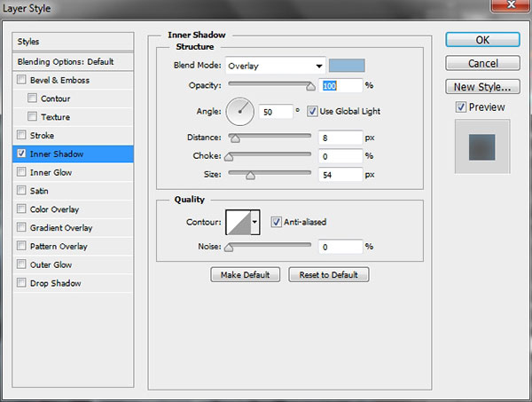Tick the Contour checkbox under Bevel & Emboss
The width and height of the screenshot is (532, 402).
[32, 99]
